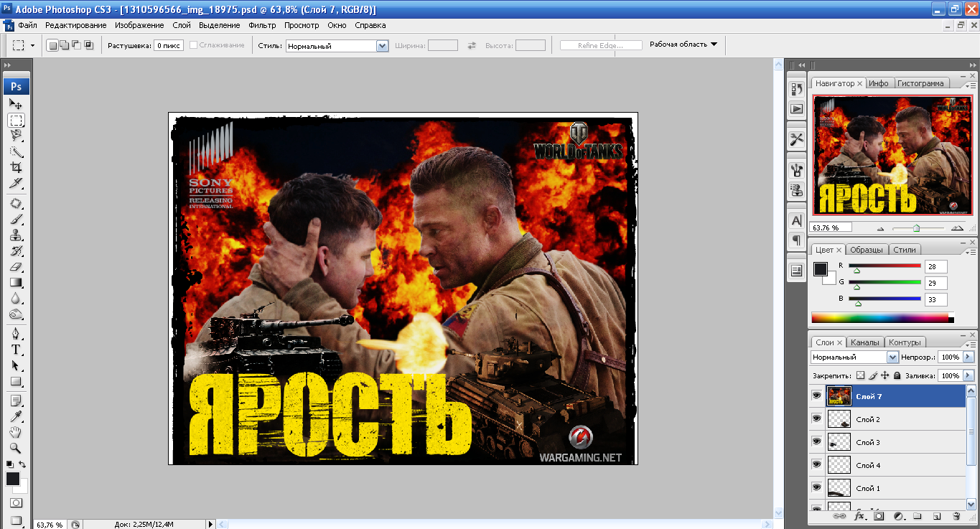
Task: Open the tool preset picker arrow
Action: (x=32, y=45)
